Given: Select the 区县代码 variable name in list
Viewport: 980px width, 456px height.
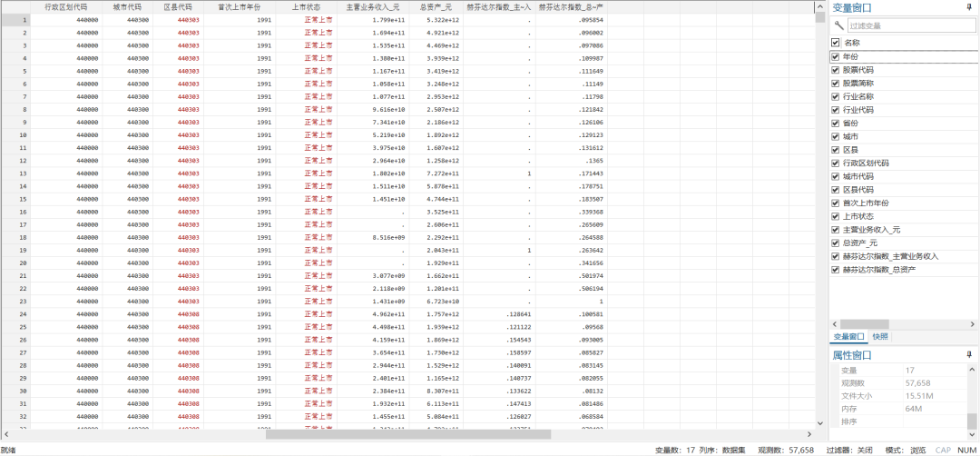Looking at the screenshot, I should coord(858,190).
